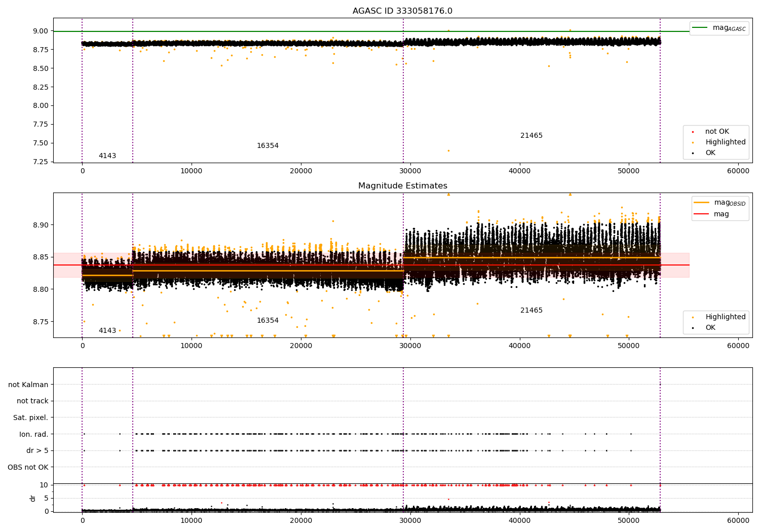Click "40000" x-tick under Magnitude Estimates plot

[520, 346]
